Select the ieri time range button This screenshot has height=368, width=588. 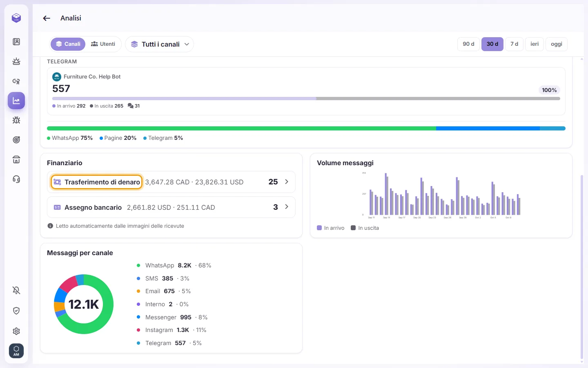point(535,44)
